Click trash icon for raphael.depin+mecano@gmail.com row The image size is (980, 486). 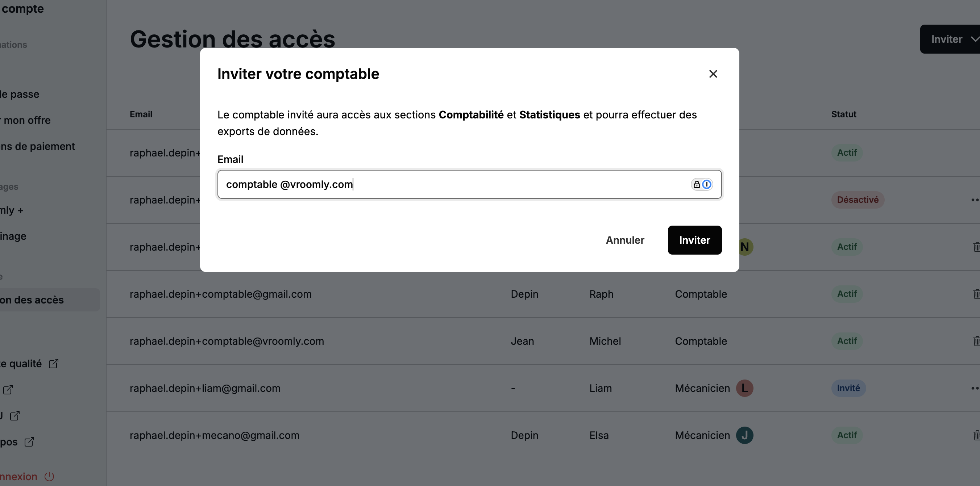tap(976, 435)
